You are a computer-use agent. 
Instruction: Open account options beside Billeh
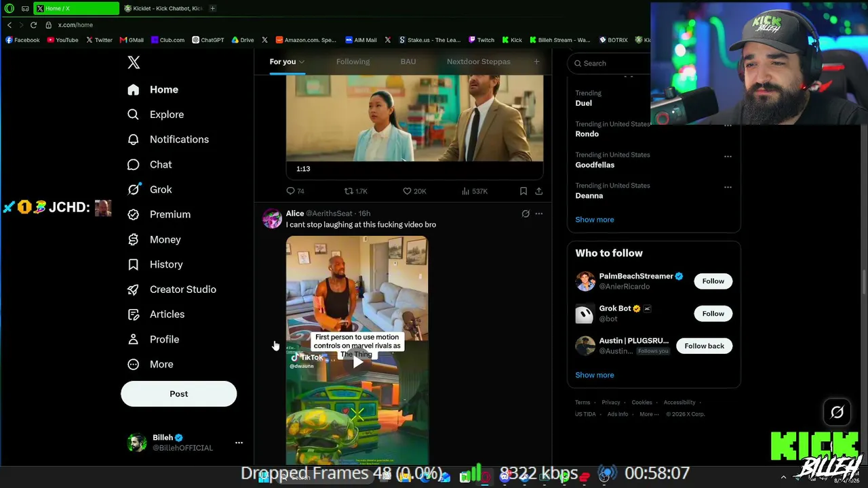[x=239, y=443]
